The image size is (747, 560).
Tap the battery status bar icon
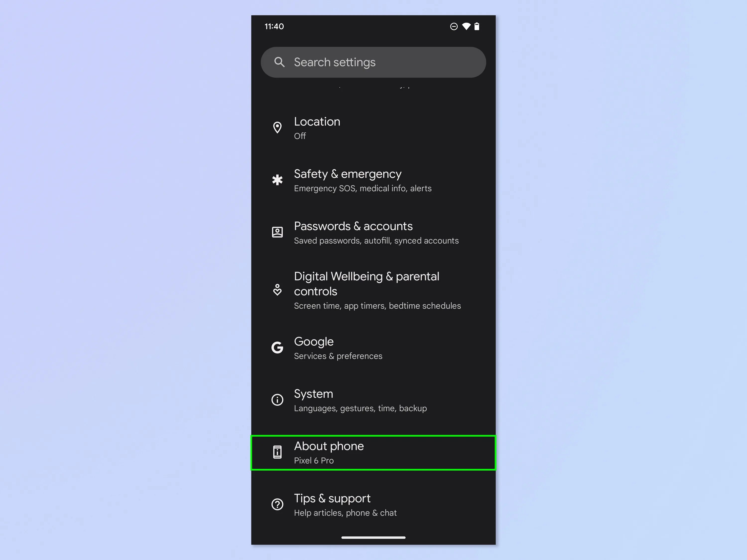(477, 26)
